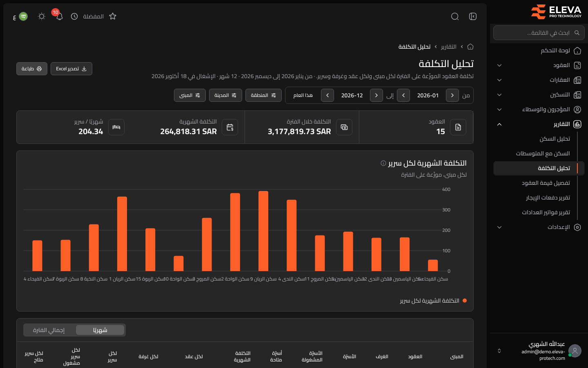Toggle the التكلفة الشهرية لكل سرير legend dot
The width and height of the screenshot is (588, 368).
[465, 301]
